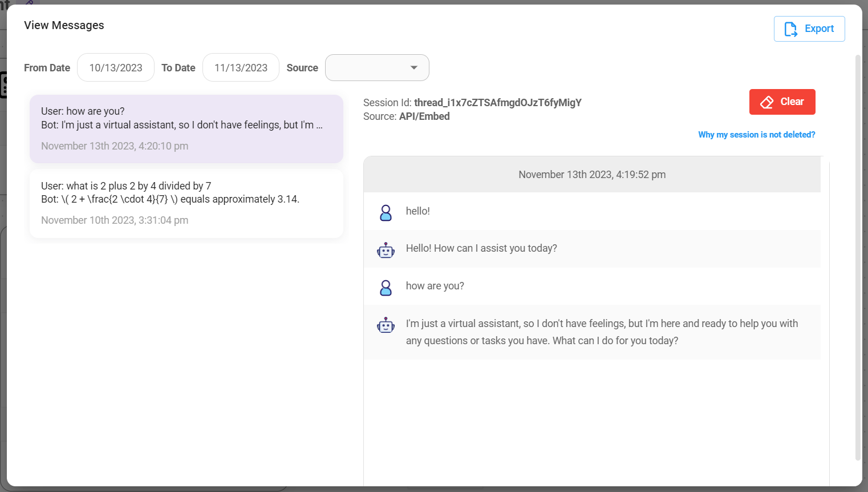Open the To Date picker field
Screen dimensions: 868x492
click(x=241, y=68)
